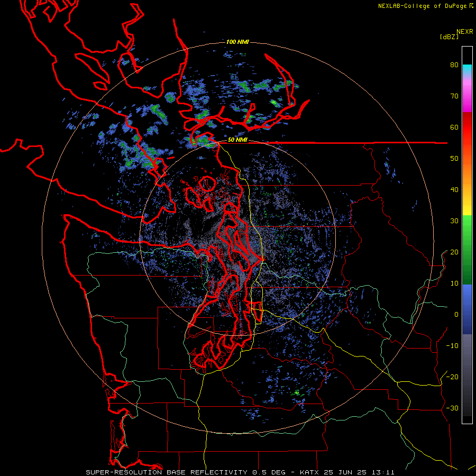Click the NEXR label at top right
The height and width of the screenshot is (476, 476).
(465, 32)
